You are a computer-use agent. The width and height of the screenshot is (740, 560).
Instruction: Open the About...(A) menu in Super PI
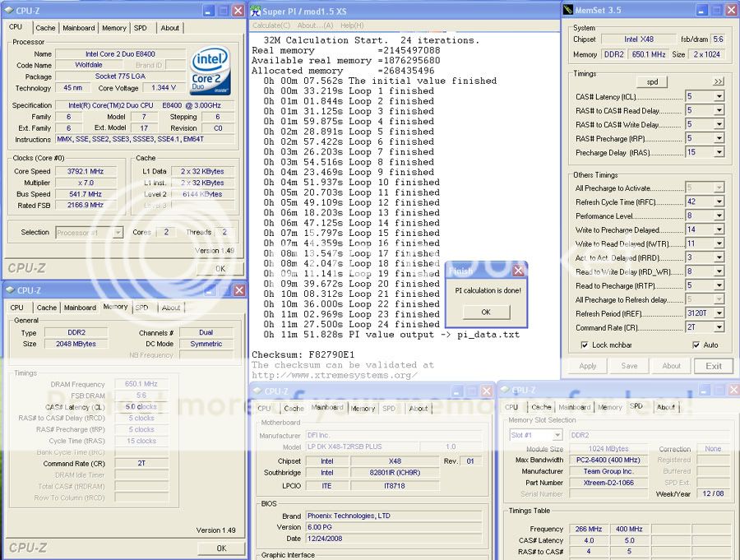[315, 25]
